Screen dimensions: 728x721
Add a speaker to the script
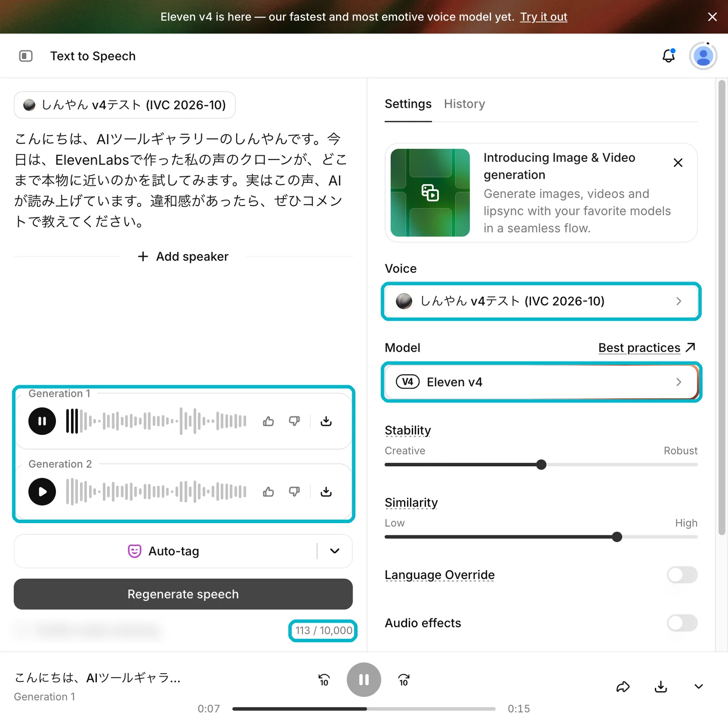[x=183, y=257]
